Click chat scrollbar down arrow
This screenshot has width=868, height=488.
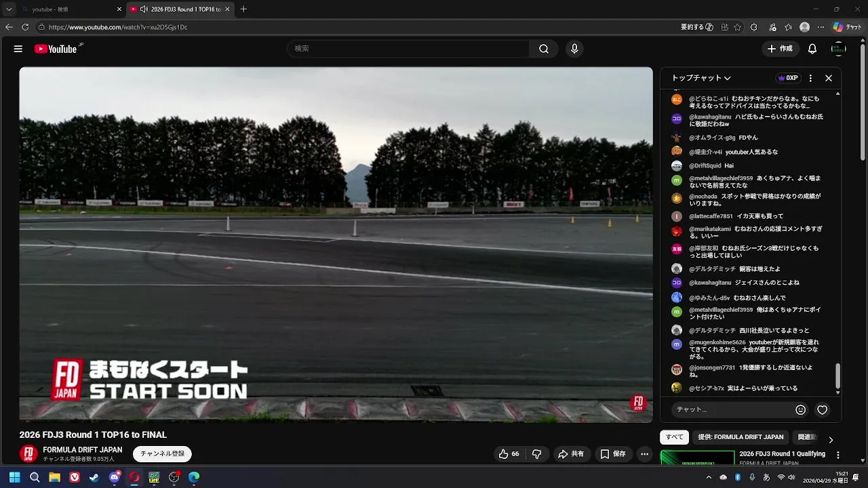(838, 392)
